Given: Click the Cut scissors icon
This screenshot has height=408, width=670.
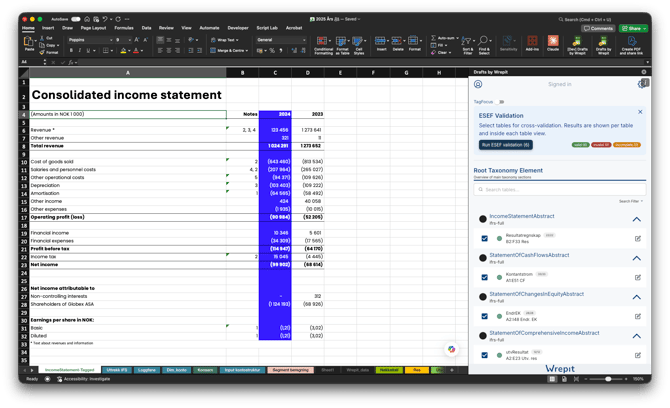Looking at the screenshot, I should [x=42, y=38].
